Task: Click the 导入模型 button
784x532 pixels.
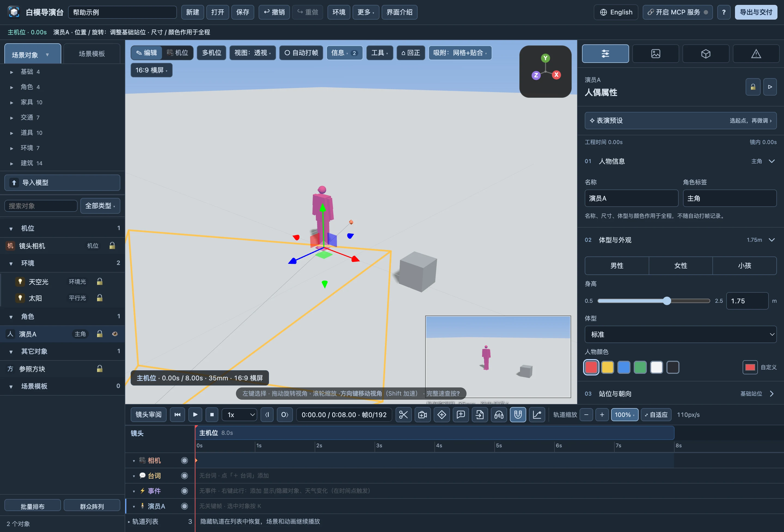Action: point(62,182)
